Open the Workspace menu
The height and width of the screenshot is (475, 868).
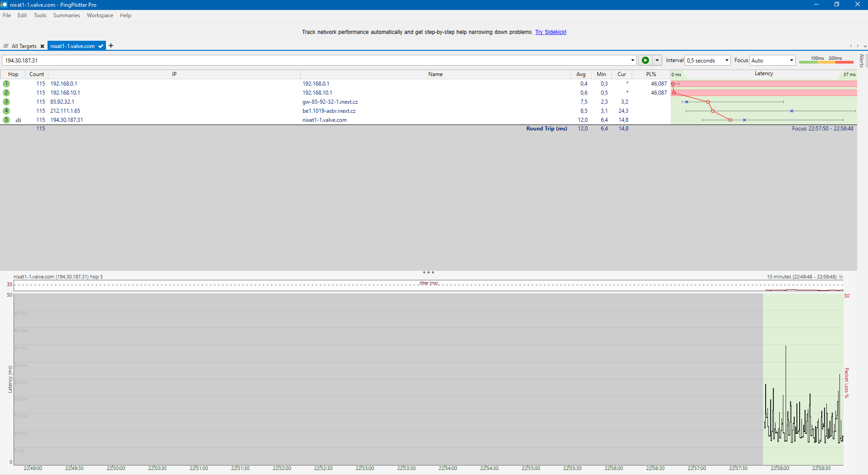click(x=100, y=15)
